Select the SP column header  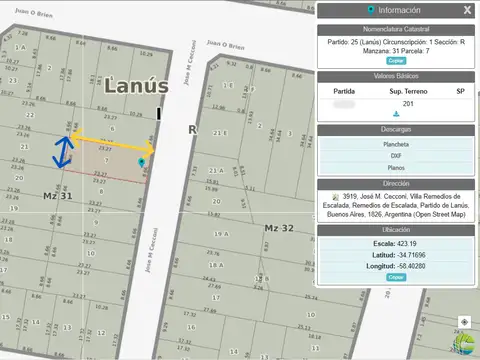(x=460, y=91)
